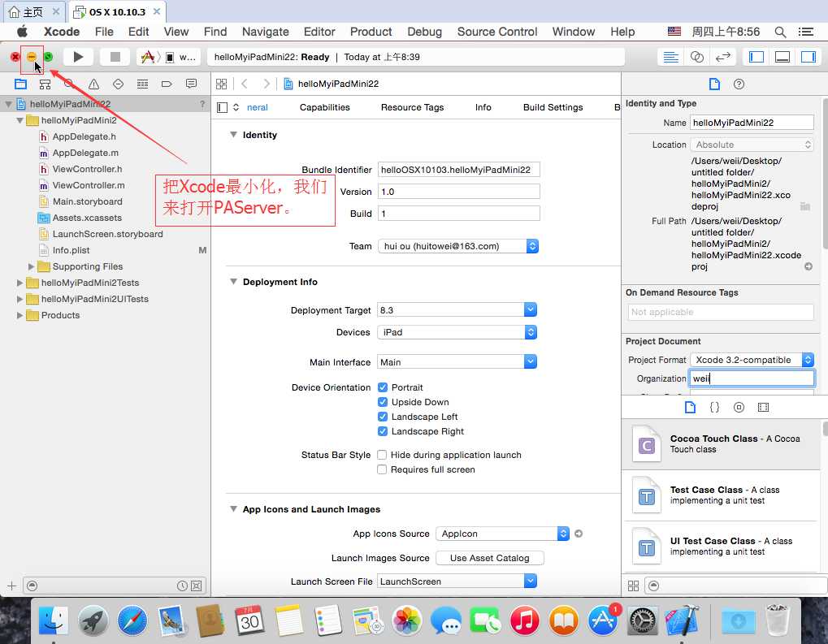This screenshot has width=828, height=644.
Task: Select AppDelegate.m in the navigator
Action: coord(85,153)
